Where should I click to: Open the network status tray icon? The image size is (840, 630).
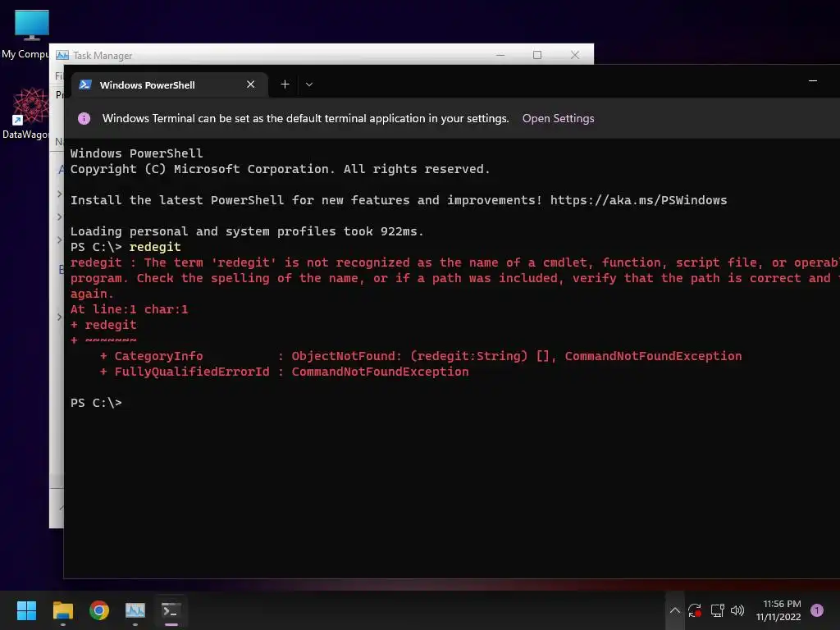[x=717, y=610]
